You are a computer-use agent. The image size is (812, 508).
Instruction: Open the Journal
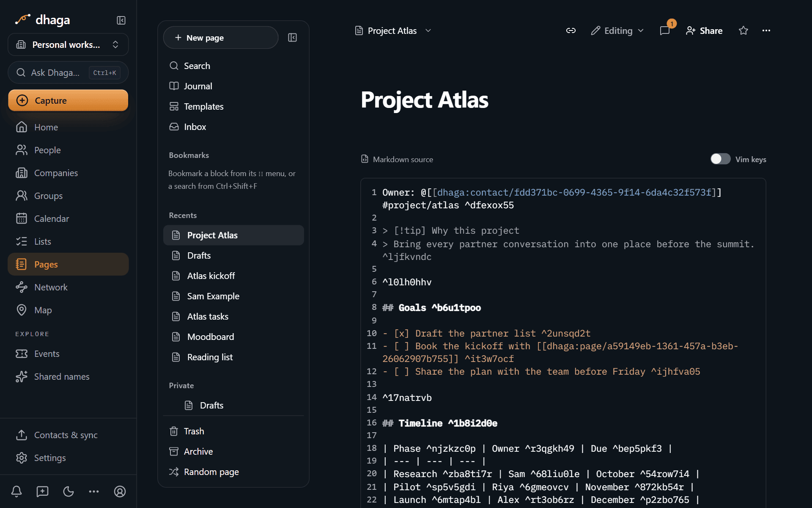click(233, 86)
